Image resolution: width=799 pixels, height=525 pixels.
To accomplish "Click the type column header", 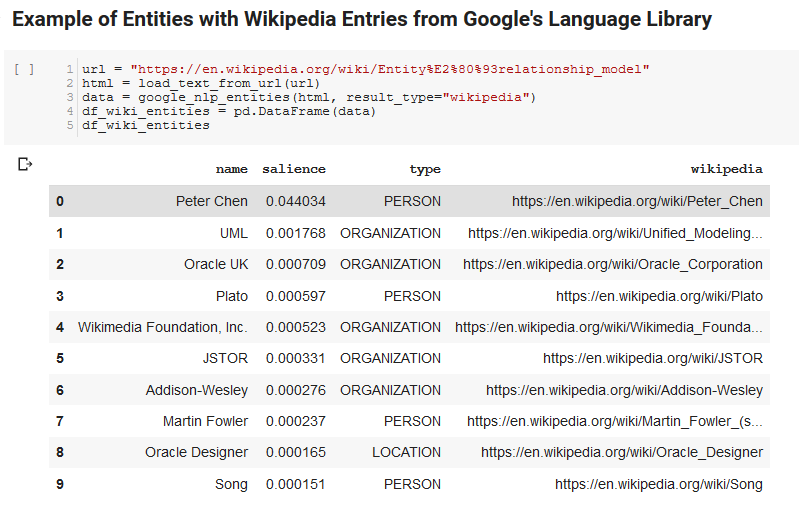I will pyautogui.click(x=425, y=169).
